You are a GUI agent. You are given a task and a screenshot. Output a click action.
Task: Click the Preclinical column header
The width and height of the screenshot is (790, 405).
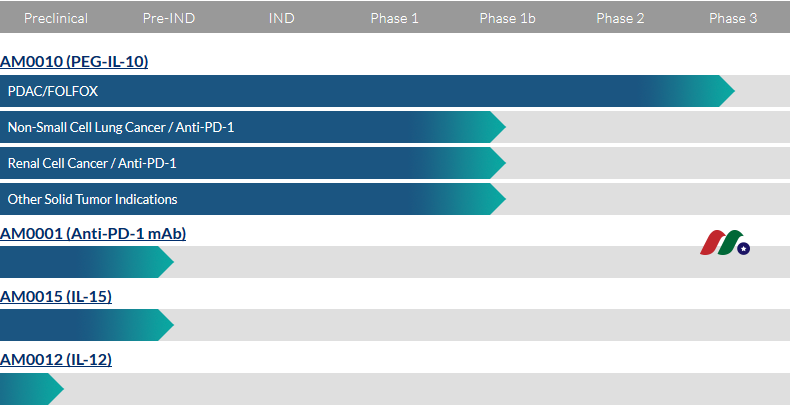56,18
